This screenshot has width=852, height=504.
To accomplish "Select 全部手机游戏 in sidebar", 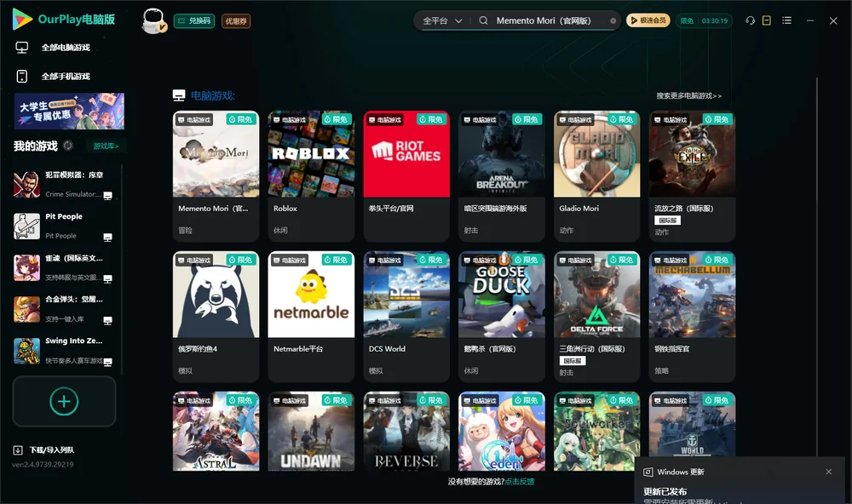I will pos(66,77).
